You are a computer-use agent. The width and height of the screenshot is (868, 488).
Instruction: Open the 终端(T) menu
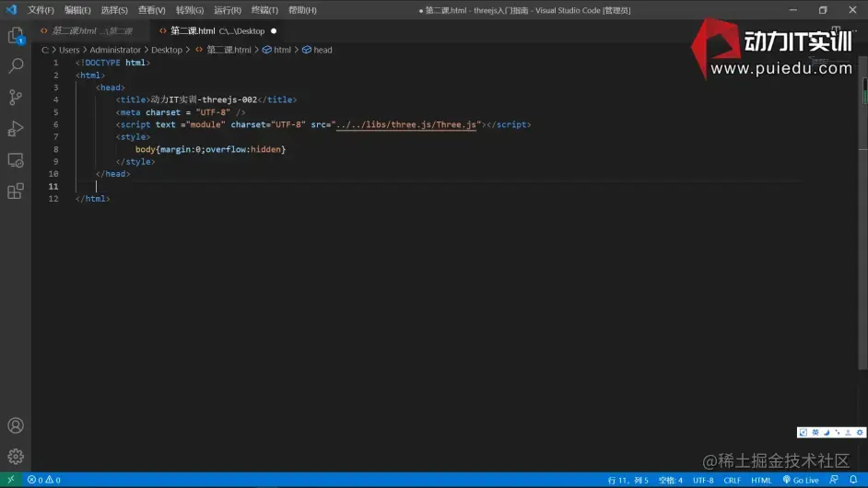[264, 10]
